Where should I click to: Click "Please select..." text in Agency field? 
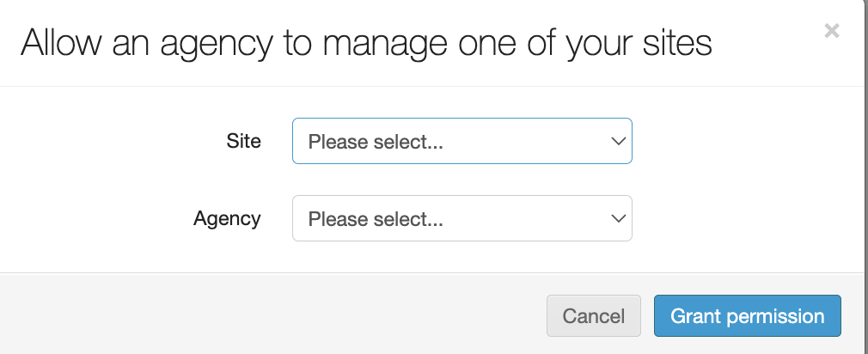[x=376, y=219]
